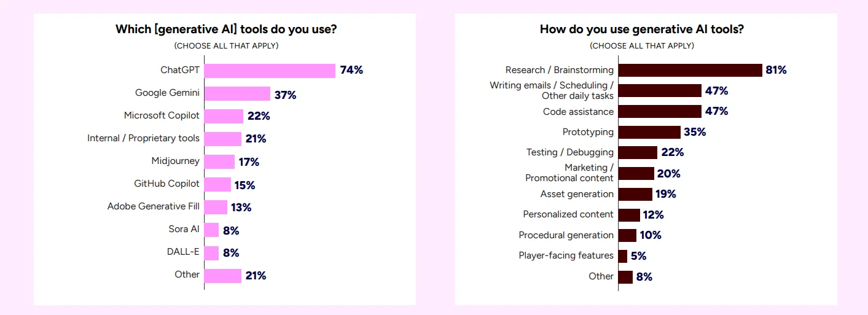Click the Asset generation label

pos(577,194)
